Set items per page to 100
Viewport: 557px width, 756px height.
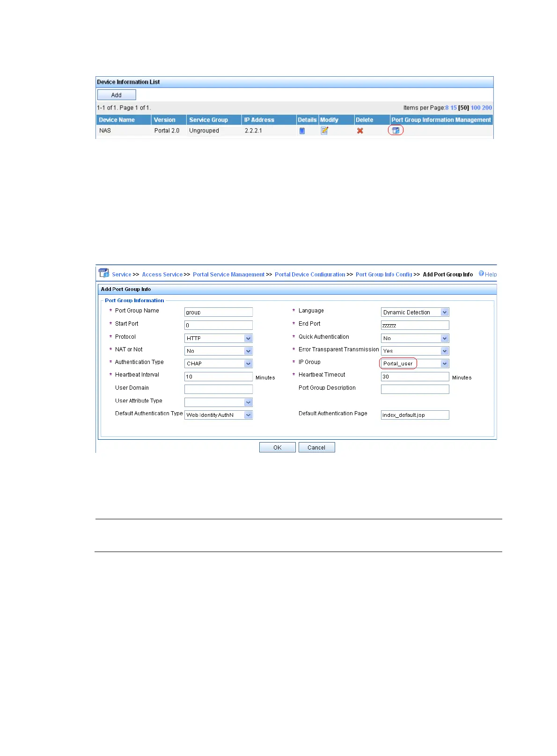(x=476, y=108)
